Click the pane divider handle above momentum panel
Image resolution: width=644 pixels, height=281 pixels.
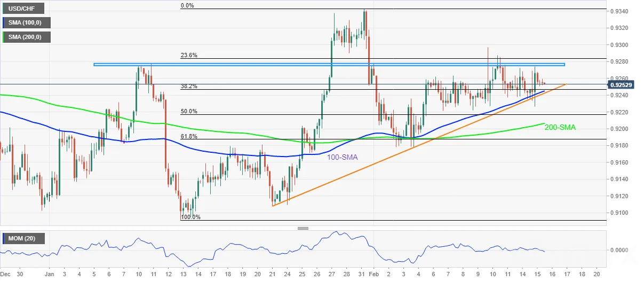click(303, 228)
